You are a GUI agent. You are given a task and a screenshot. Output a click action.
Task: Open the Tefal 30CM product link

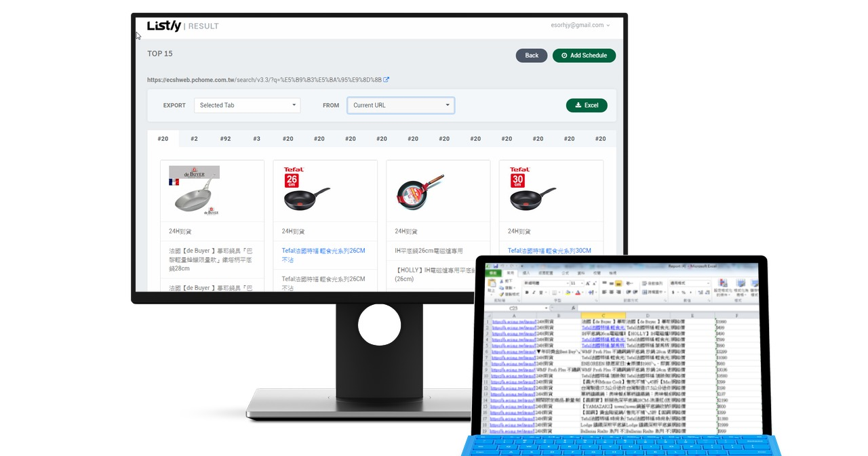coord(549,251)
